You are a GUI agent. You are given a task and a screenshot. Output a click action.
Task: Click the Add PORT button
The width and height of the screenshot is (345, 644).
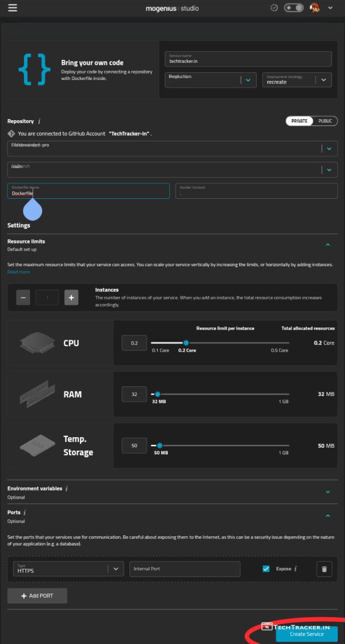click(x=37, y=596)
